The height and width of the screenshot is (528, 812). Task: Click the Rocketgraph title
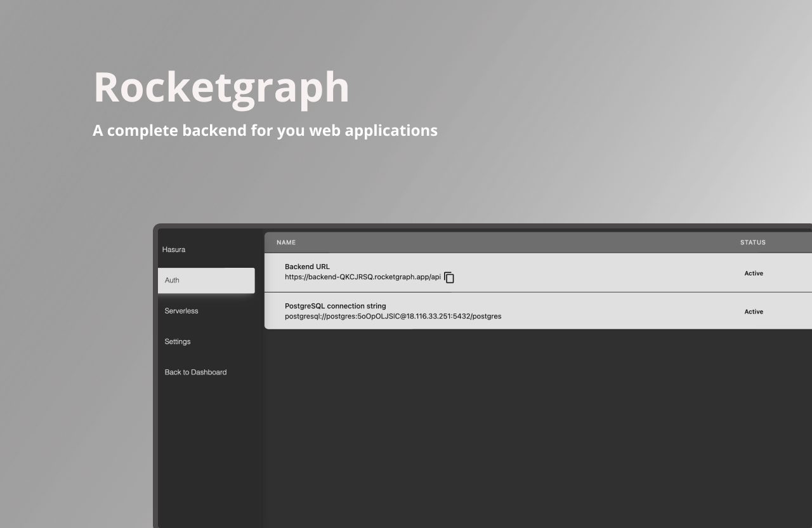click(221, 88)
